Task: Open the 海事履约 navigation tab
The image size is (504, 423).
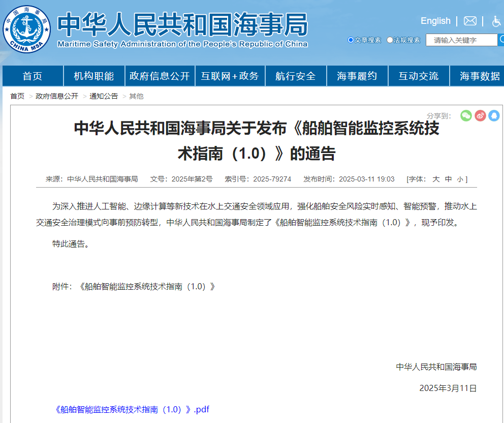Action: coord(357,76)
